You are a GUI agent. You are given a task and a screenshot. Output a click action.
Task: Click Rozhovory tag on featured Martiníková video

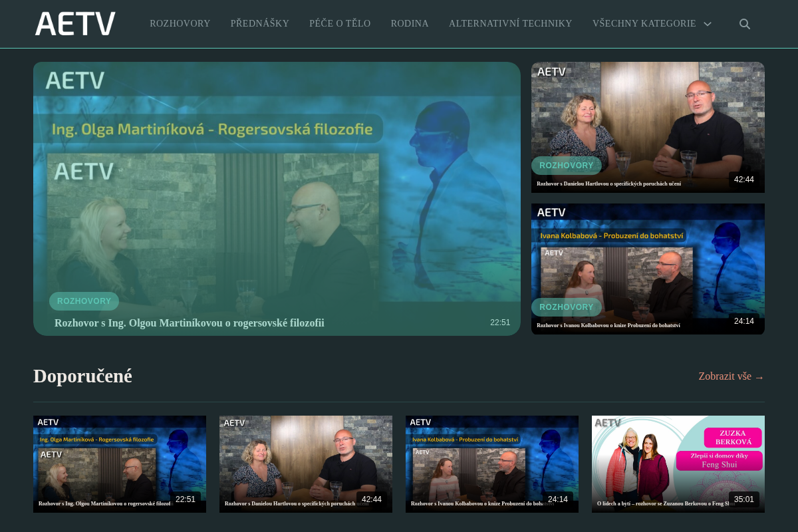tap(84, 301)
